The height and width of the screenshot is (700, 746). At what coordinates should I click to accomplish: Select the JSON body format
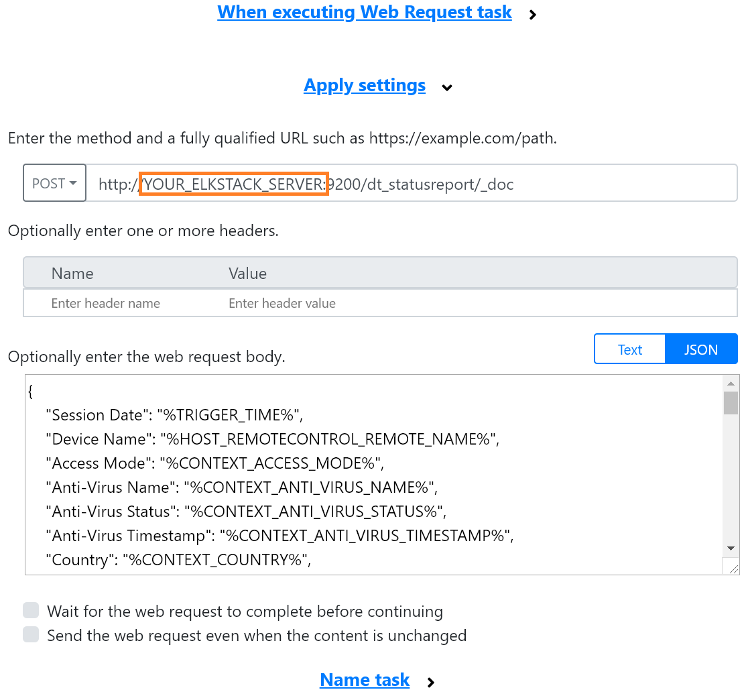click(701, 349)
